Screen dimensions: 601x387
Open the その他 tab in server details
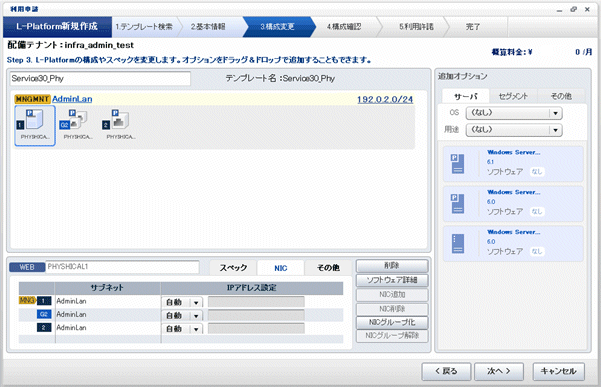pyautogui.click(x=328, y=267)
